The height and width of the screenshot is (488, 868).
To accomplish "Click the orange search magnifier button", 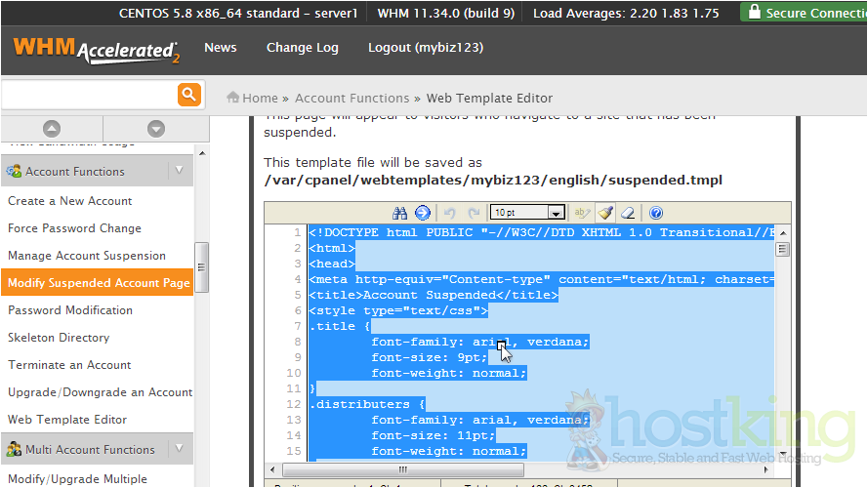I will coord(188,95).
